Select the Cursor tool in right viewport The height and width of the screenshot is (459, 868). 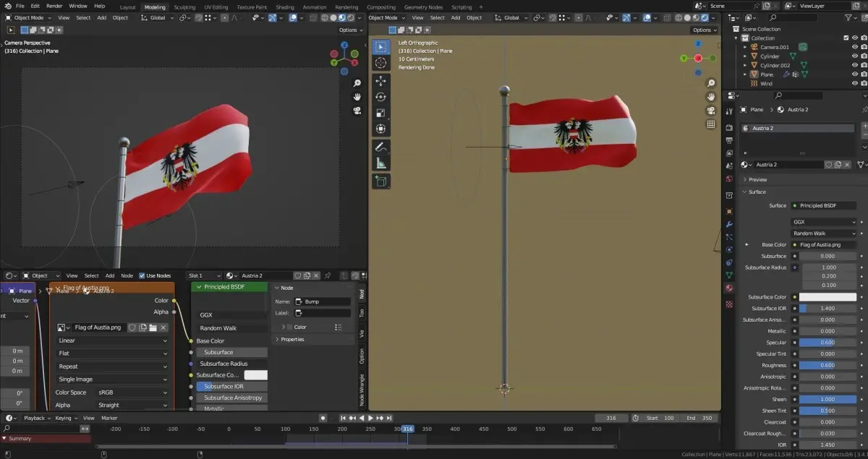coord(380,63)
